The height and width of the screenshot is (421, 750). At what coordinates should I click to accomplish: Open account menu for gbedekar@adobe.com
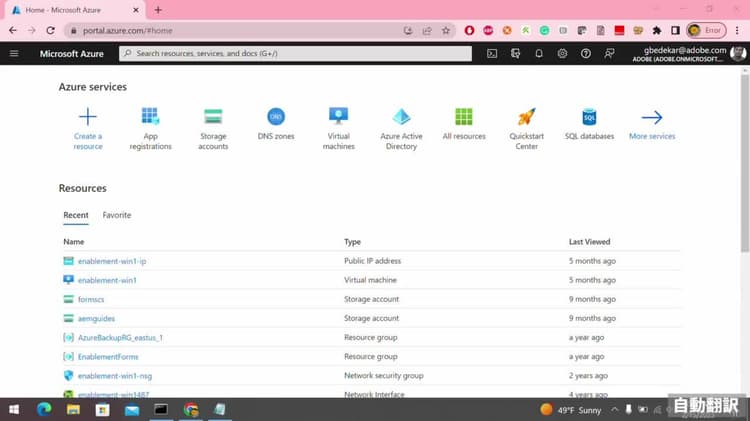tap(689, 54)
